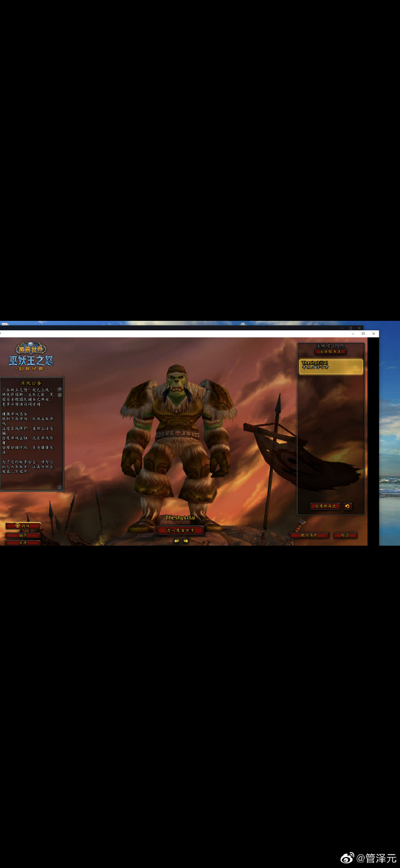Click the Theshykillal name under the orc

pyautogui.click(x=180, y=518)
